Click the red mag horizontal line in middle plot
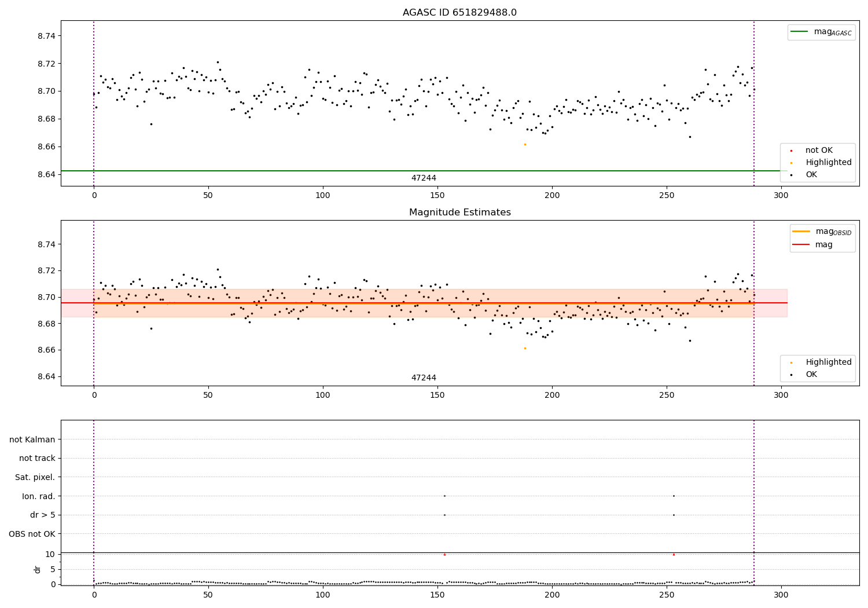Image resolution: width=868 pixels, height=608 pixels. tap(424, 303)
